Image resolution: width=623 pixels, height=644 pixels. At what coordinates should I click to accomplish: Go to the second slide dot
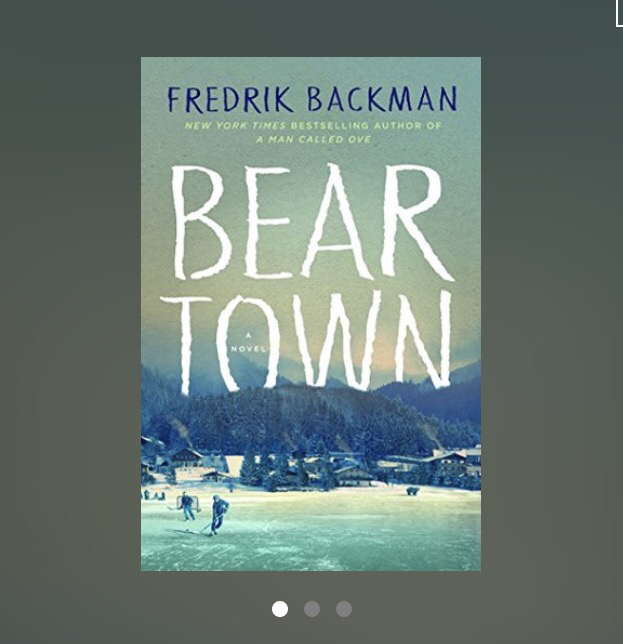click(x=312, y=609)
